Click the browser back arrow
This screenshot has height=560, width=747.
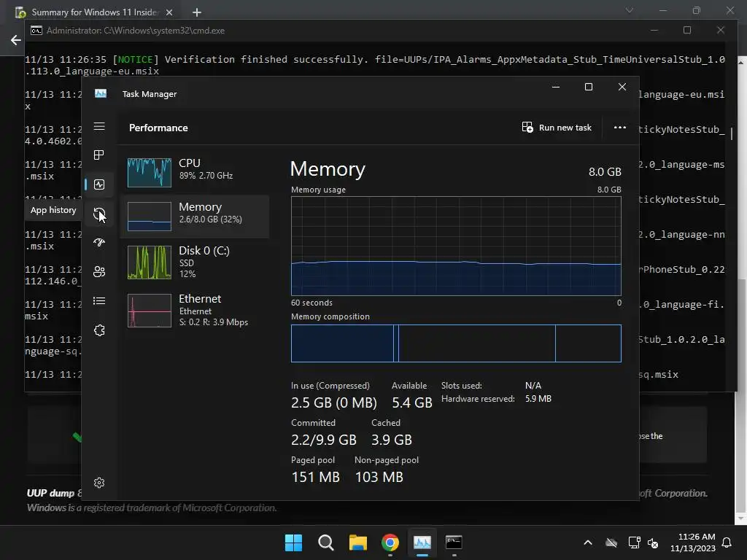click(16, 41)
